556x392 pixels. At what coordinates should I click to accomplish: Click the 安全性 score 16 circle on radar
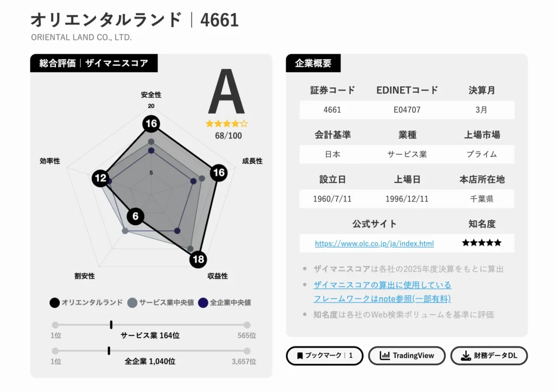(151, 123)
